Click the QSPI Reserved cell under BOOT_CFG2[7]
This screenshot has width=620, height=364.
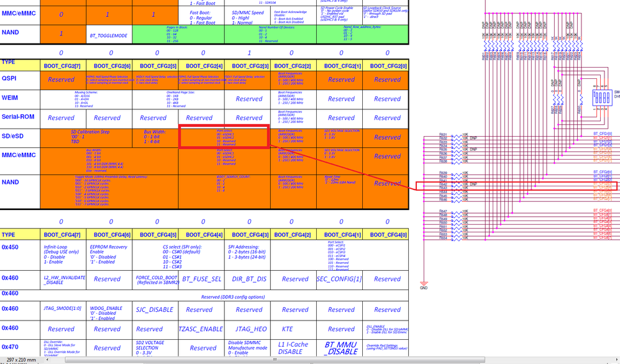pyautogui.click(x=63, y=80)
